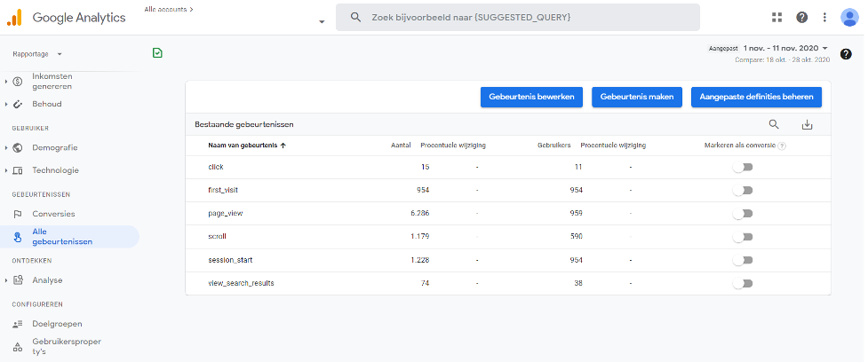
Task: Click Bestaande gebeurtenissen heading
Action: (x=244, y=125)
